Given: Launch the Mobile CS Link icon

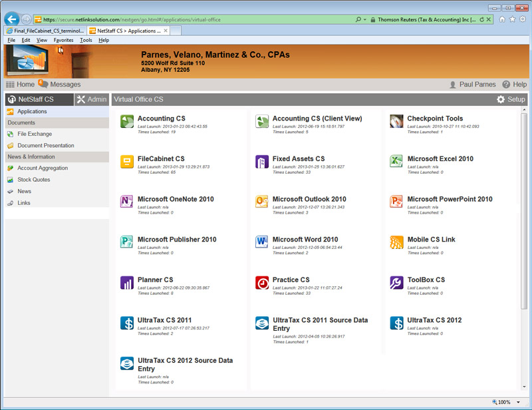Looking at the screenshot, I should (x=396, y=242).
